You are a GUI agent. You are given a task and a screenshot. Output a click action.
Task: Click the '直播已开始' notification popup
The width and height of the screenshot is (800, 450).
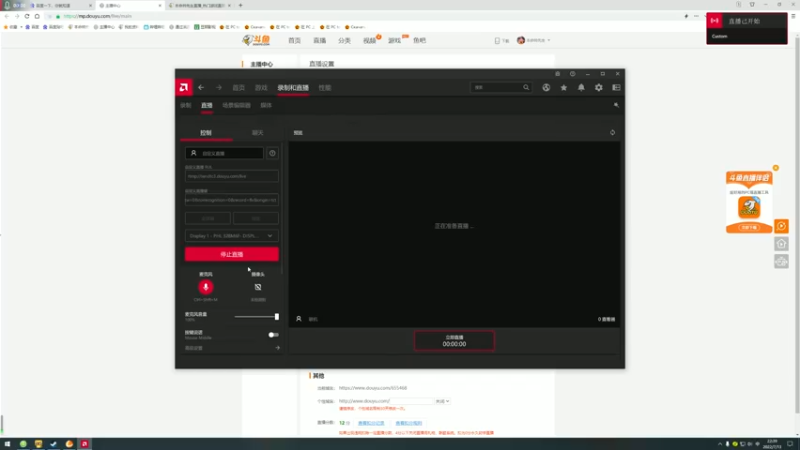[746, 29]
